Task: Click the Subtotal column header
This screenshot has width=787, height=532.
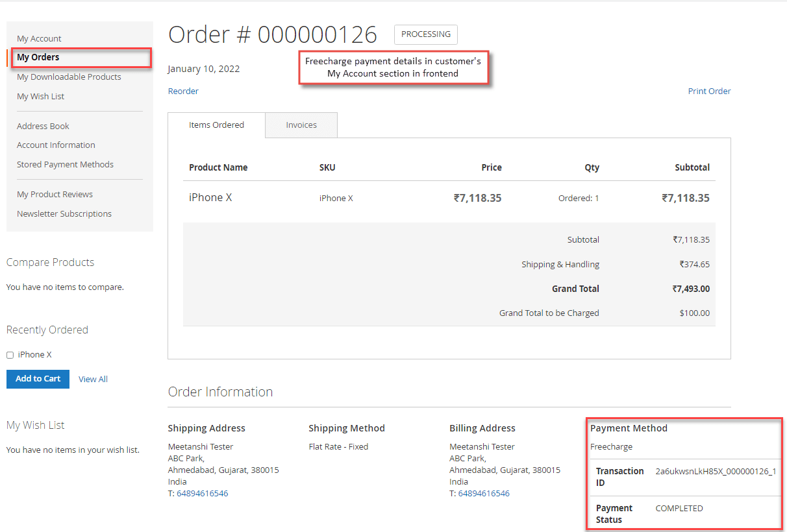Action: (692, 167)
